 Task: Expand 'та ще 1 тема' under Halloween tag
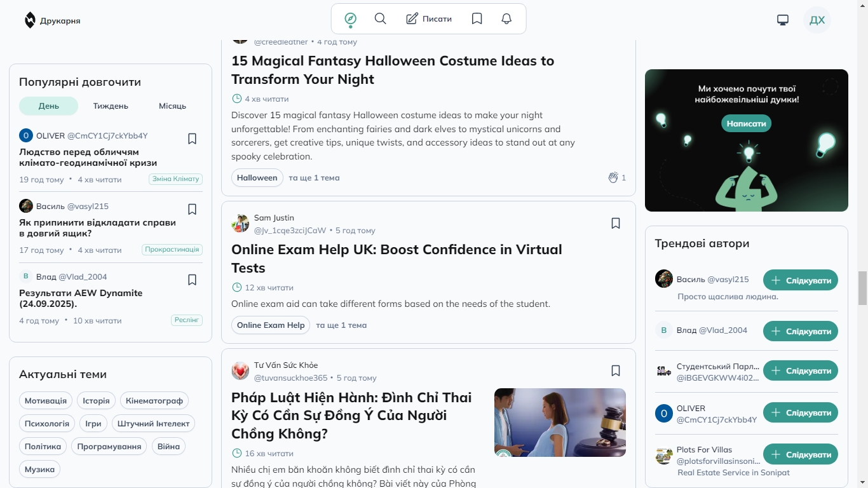coord(314,178)
